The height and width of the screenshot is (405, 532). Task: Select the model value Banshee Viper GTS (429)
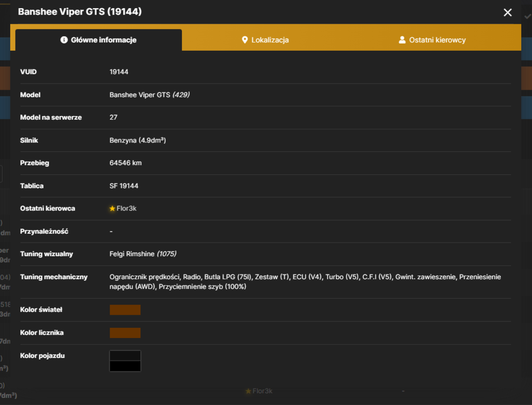point(149,95)
